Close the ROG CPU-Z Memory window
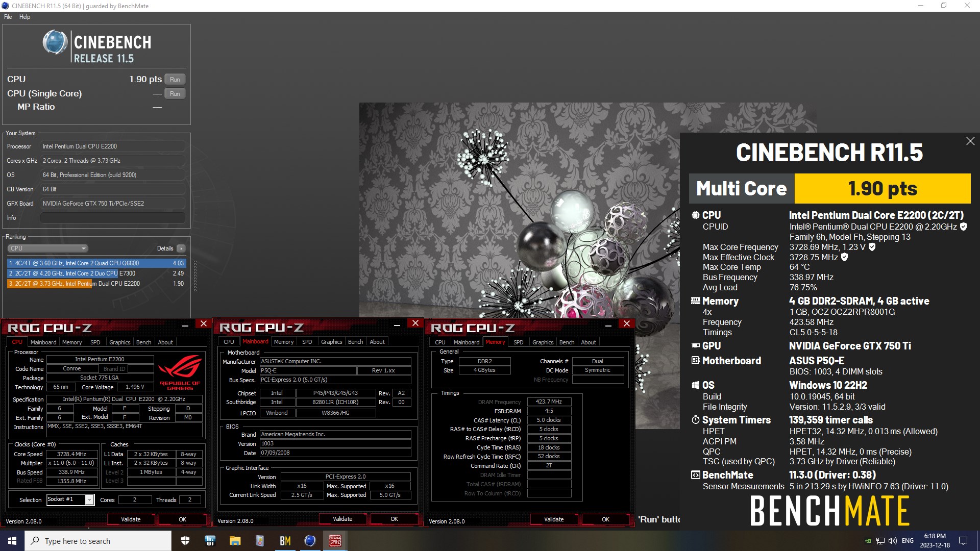The height and width of the screenshot is (551, 980). click(x=627, y=323)
